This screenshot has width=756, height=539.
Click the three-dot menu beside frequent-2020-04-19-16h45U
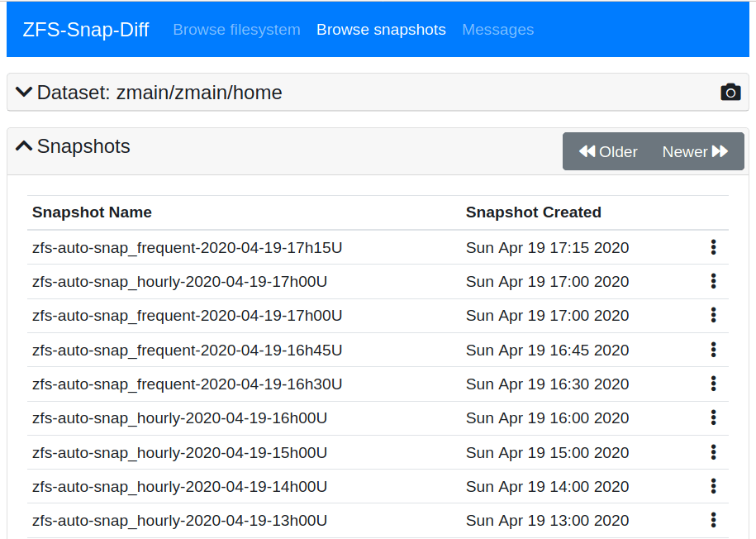click(713, 350)
